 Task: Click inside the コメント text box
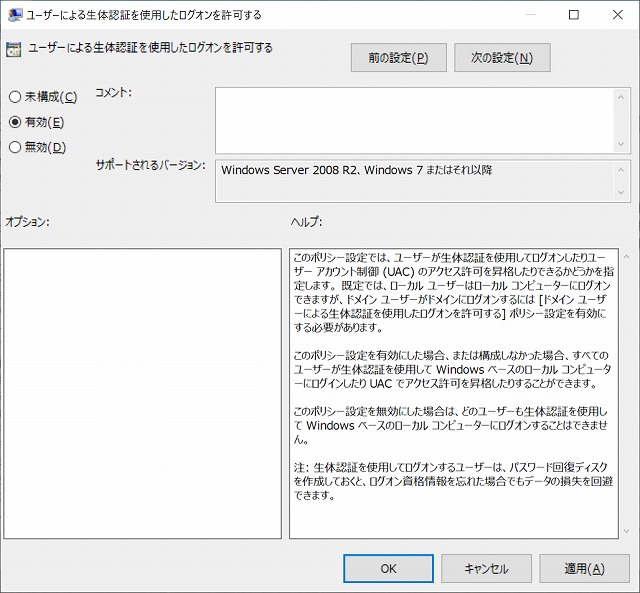coord(414,120)
